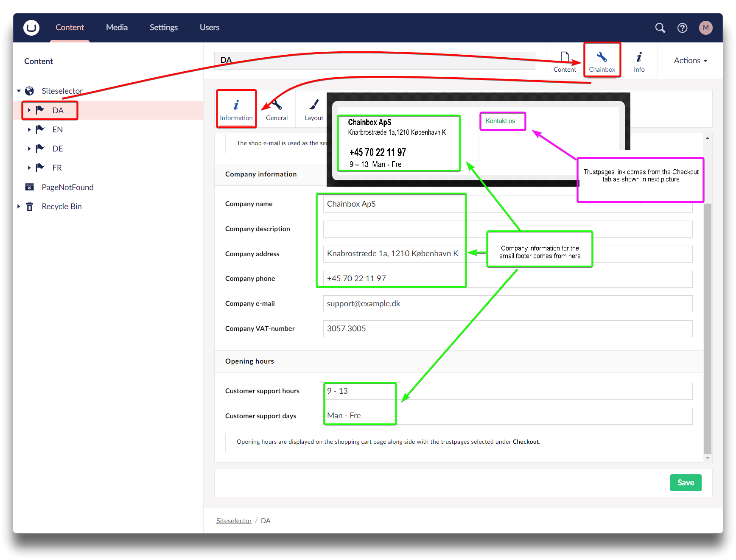Click the Kontakt os link in preview
736x560 pixels.
[500, 121]
